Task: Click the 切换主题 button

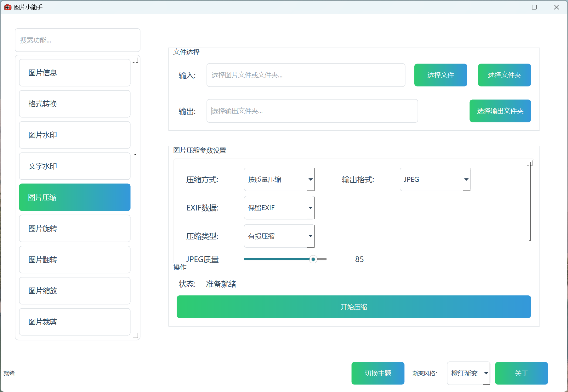Action: 378,373
